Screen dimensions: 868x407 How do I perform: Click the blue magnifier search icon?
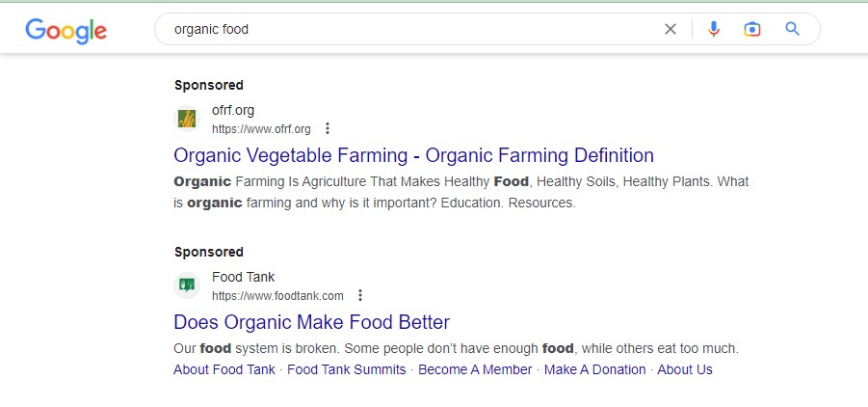[x=792, y=29]
